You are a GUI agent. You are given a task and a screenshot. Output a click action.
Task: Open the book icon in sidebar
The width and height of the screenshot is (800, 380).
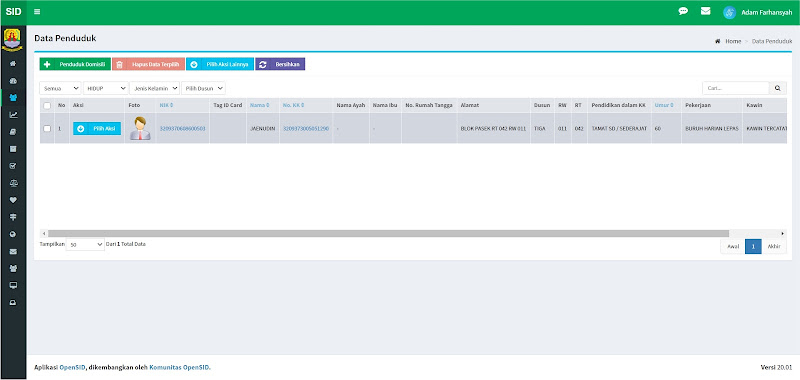point(13,132)
